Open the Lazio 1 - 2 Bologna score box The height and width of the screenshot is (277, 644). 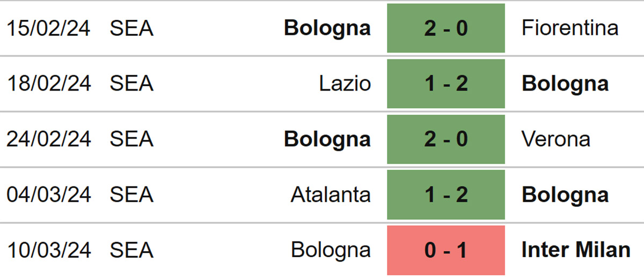(x=446, y=84)
